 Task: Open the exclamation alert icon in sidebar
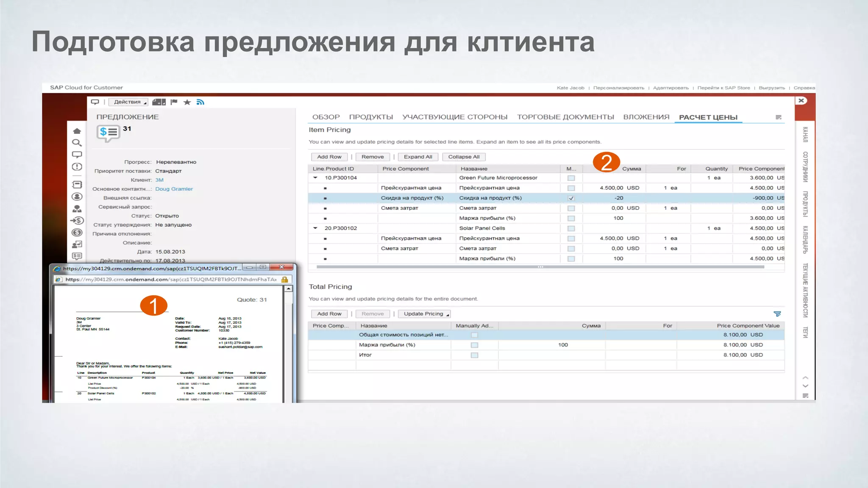(77, 167)
